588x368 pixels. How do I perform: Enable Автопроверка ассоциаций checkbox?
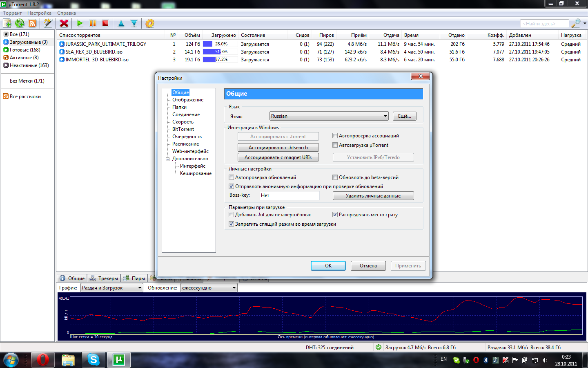click(x=335, y=136)
